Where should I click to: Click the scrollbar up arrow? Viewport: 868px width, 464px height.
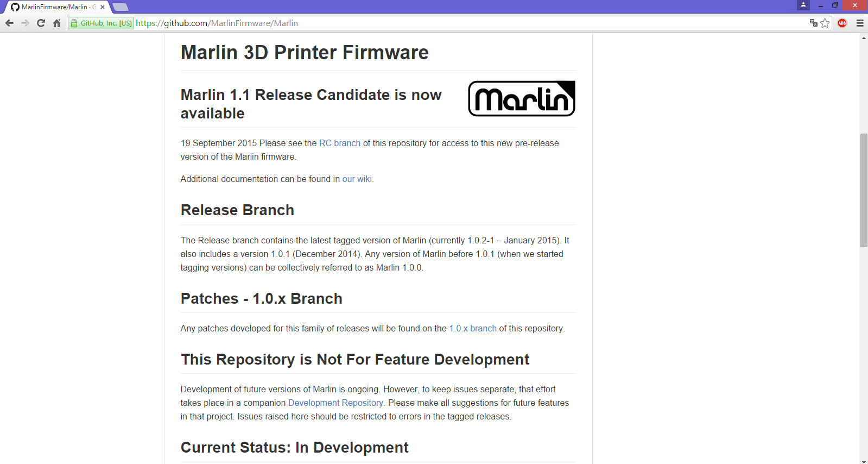pyautogui.click(x=864, y=38)
